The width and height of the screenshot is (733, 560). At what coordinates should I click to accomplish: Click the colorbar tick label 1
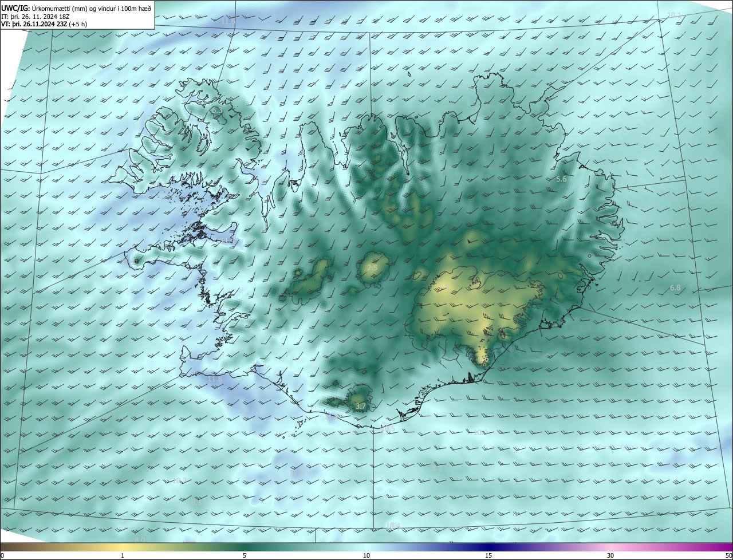[123, 555]
